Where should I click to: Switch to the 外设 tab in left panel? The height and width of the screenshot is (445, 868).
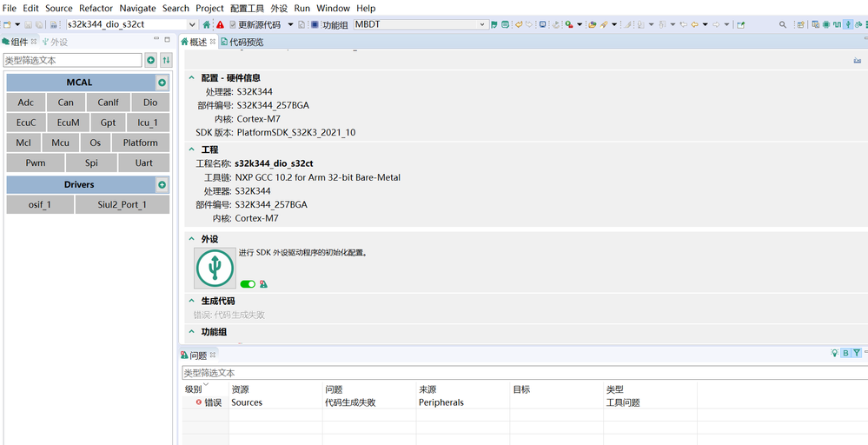(x=55, y=42)
